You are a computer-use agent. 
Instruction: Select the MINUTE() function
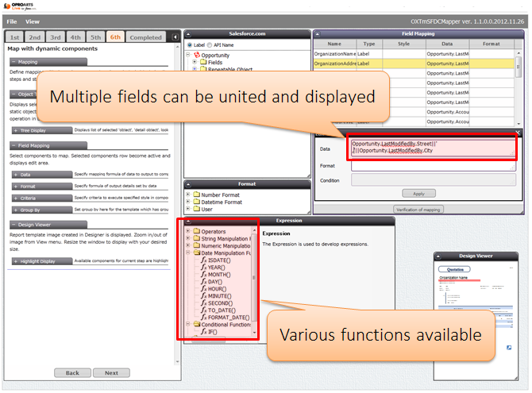[x=216, y=296]
